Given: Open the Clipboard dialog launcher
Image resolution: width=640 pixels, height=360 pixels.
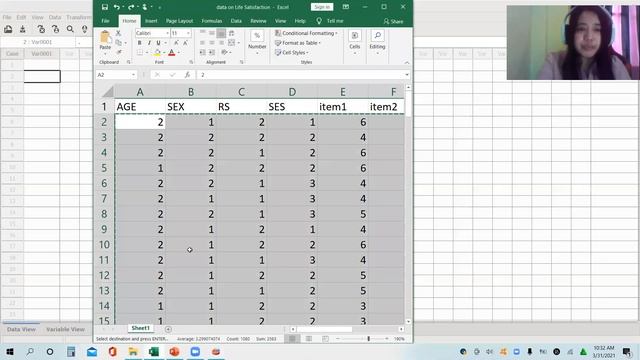Looking at the screenshot, I should pos(129,62).
